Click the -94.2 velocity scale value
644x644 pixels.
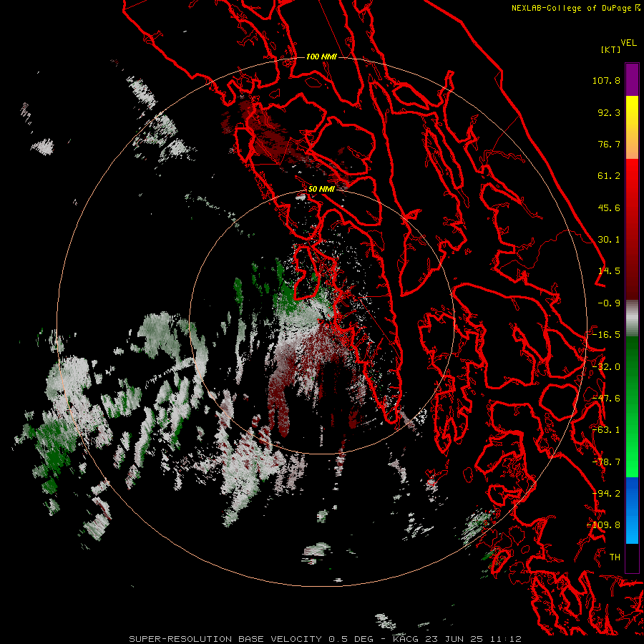click(606, 494)
